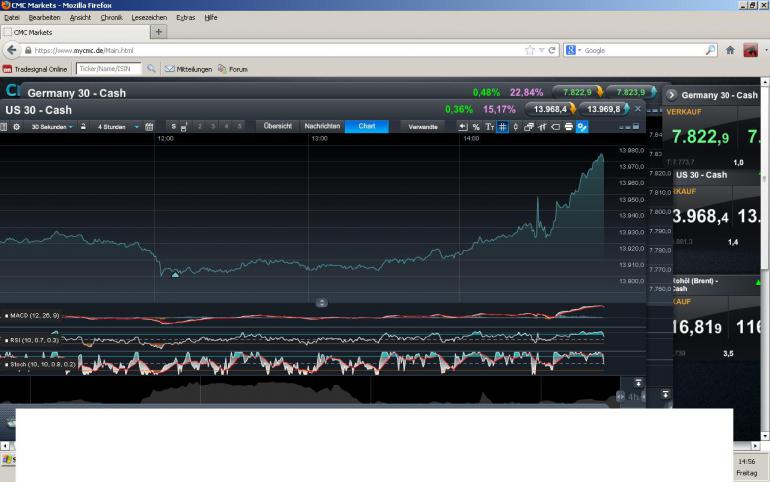Select chart layout slot 2
Image resolution: width=770 pixels, height=482 pixels.
199,126
